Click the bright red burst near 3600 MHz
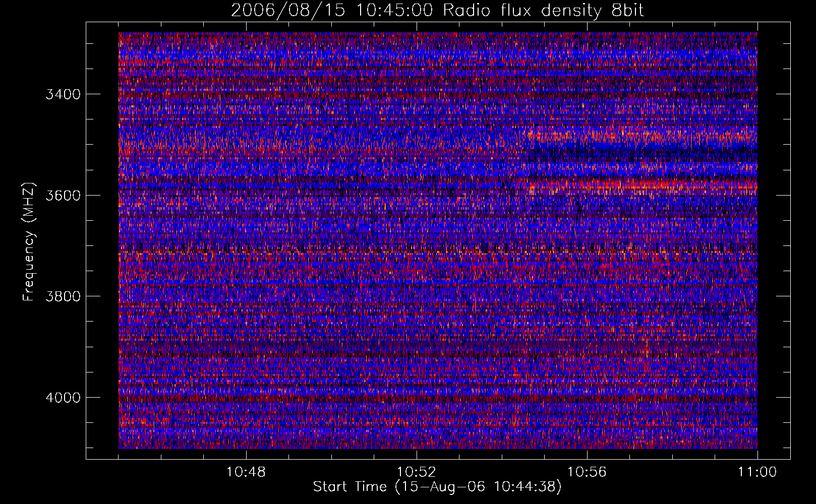 pos(640,185)
